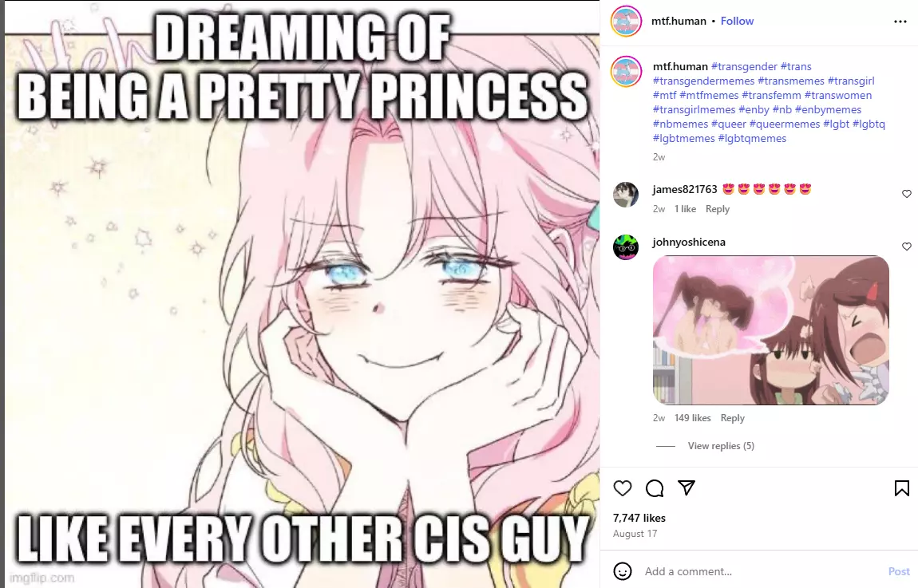Open the GIF in johnyoshicena's comment
918x588 pixels.
click(x=770, y=330)
